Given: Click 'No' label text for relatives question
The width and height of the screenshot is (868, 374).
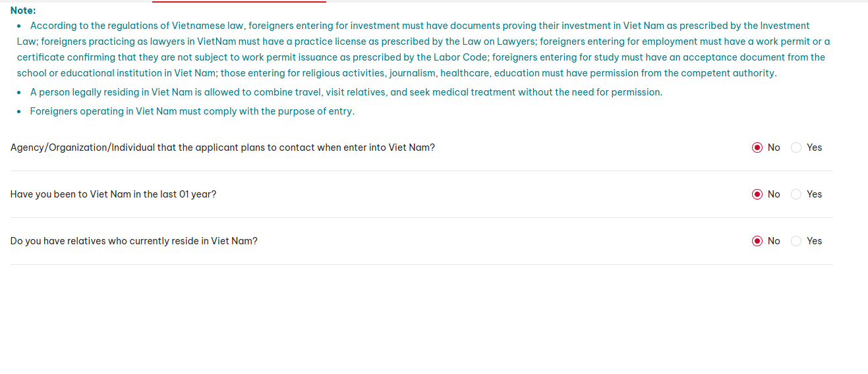Looking at the screenshot, I should click(x=774, y=241).
